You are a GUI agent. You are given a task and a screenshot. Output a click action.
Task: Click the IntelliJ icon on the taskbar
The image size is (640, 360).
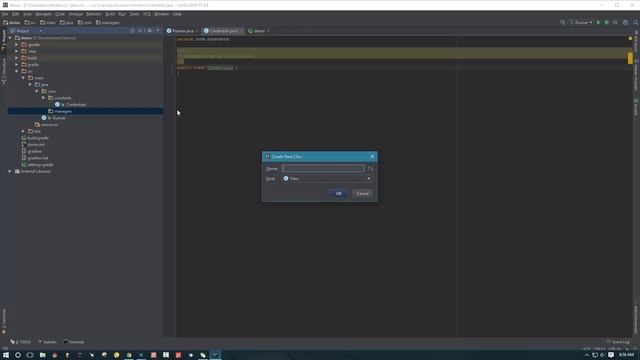pyautogui.click(x=215, y=355)
